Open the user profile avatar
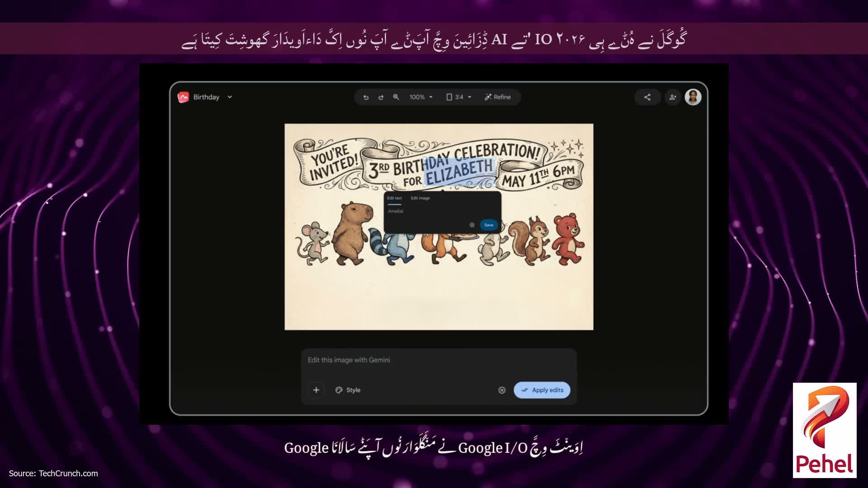Viewport: 868px width, 488px height. 693,97
